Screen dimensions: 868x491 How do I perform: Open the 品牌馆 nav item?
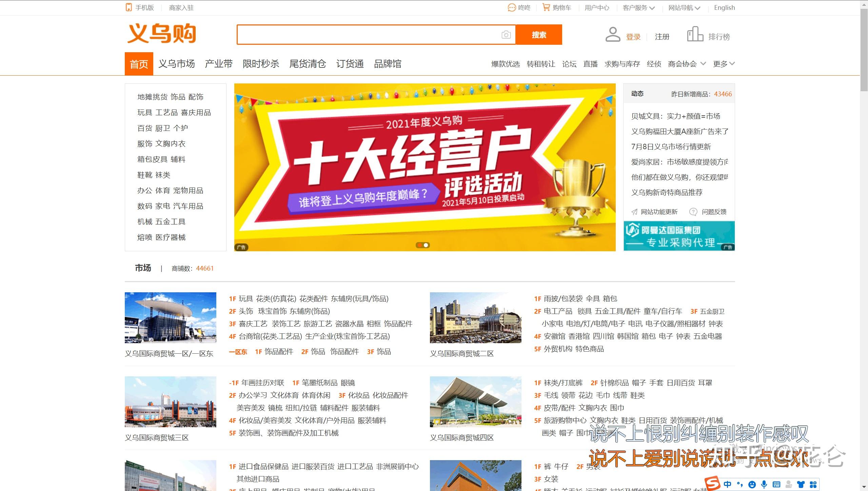(388, 64)
